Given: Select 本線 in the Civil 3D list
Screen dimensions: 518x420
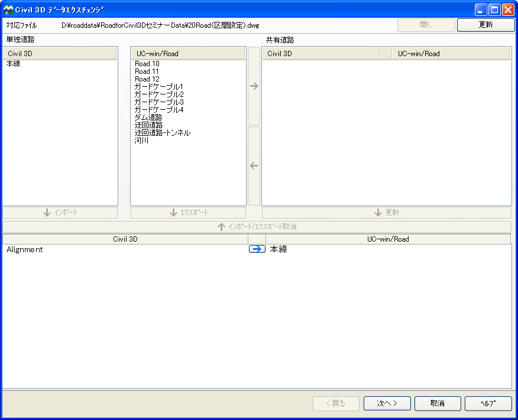Looking at the screenshot, I should 13,64.
